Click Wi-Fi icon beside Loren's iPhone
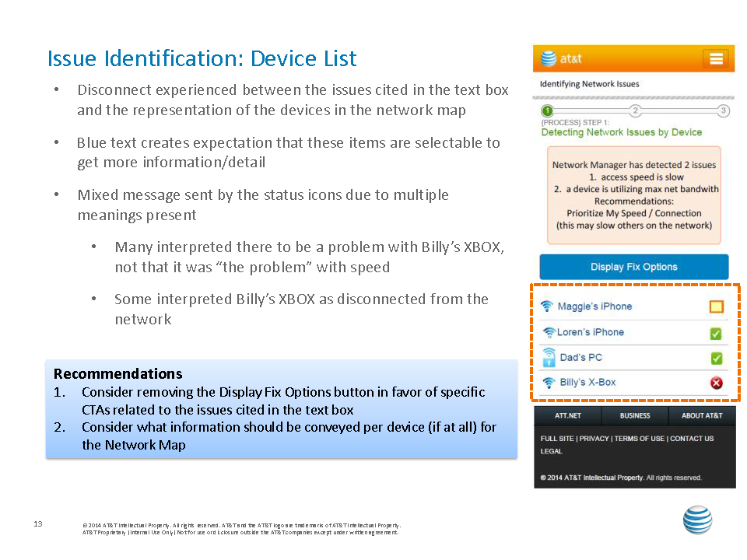Image resolution: width=747 pixels, height=560 pixels. coord(549,332)
